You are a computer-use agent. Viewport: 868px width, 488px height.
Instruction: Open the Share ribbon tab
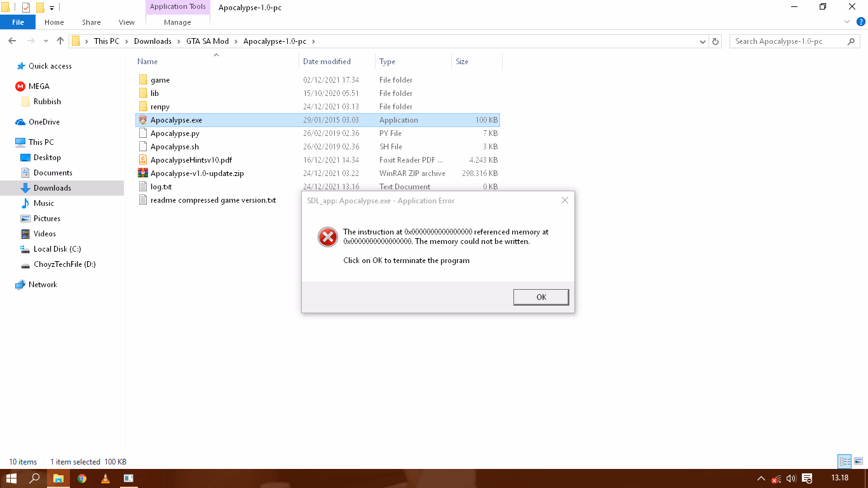(x=91, y=22)
